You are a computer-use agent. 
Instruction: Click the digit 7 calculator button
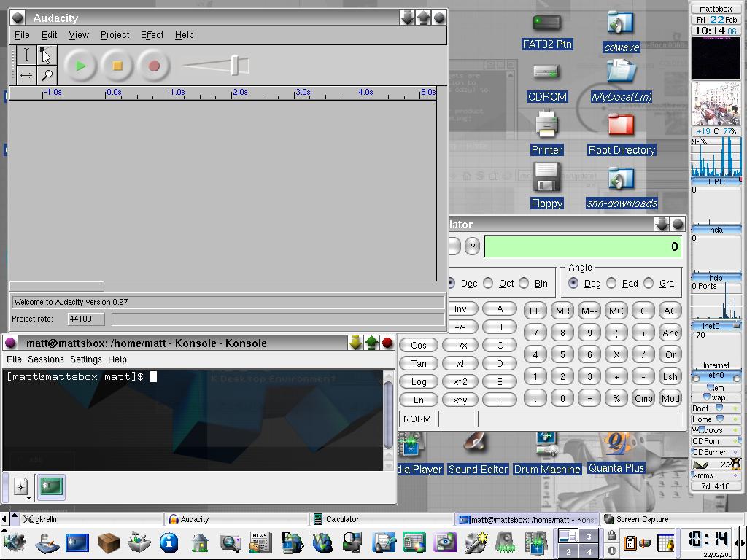[535, 332]
